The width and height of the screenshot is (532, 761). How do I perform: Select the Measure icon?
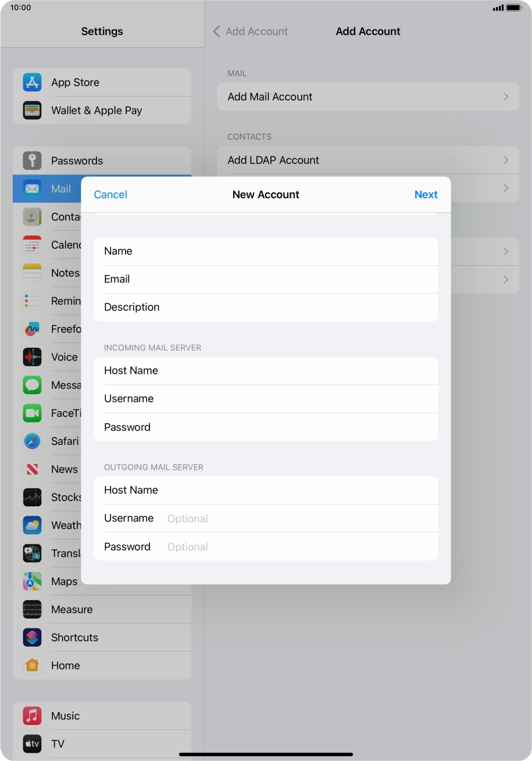coord(32,609)
